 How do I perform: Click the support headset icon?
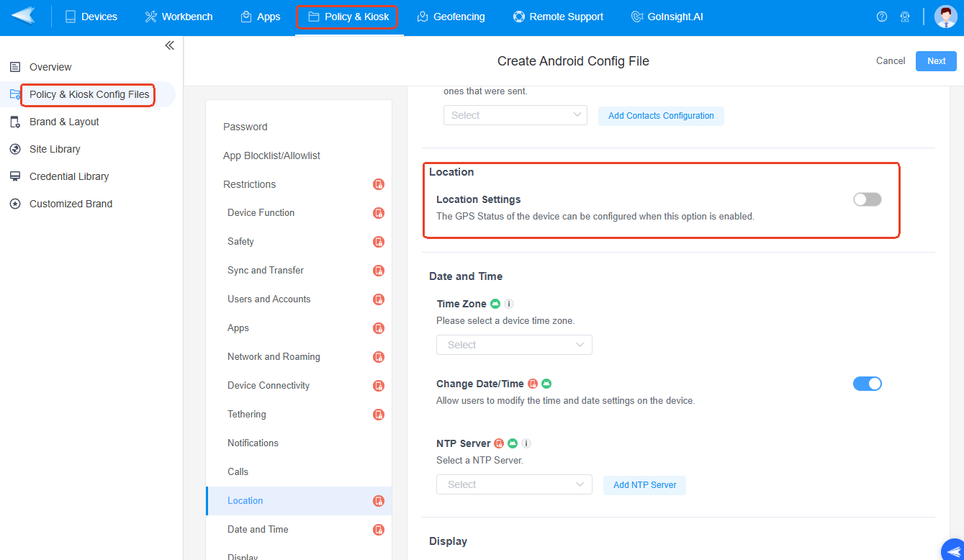(905, 17)
